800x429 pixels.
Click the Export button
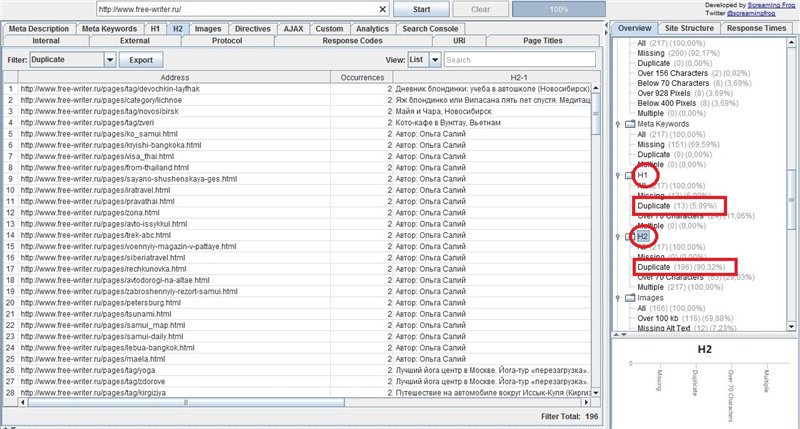pos(141,60)
